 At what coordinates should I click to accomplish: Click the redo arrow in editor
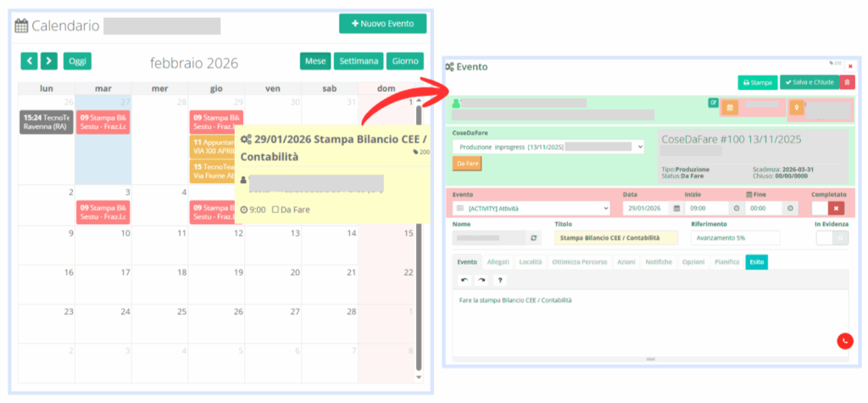[x=481, y=280]
